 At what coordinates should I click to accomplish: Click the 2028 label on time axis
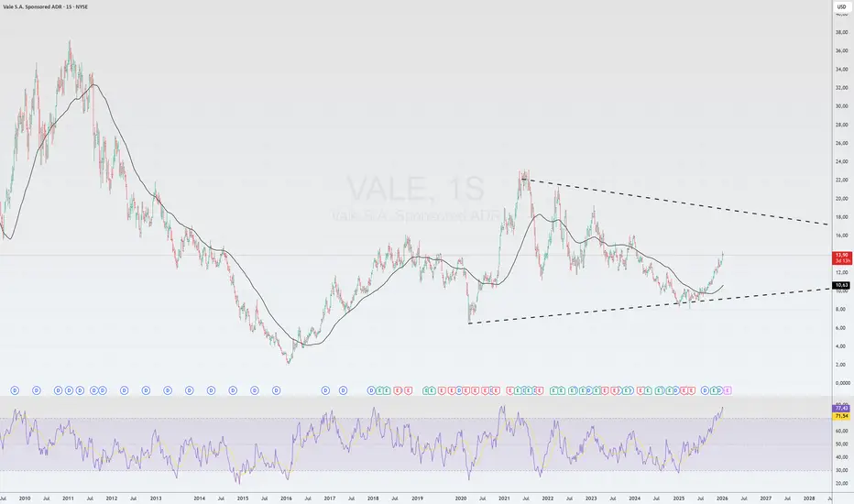[809, 498]
